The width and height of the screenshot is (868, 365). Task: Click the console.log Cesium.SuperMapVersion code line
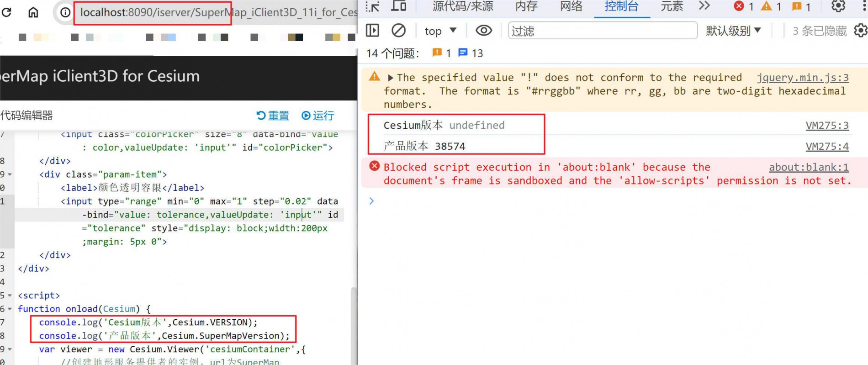tap(164, 336)
